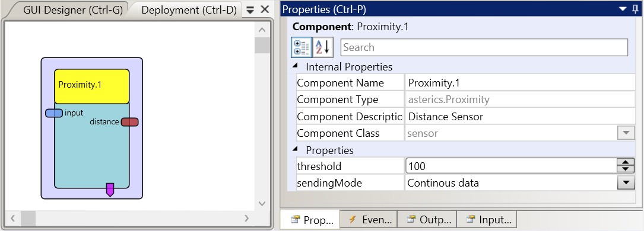Viewport: 644px width, 231px height.
Task: Edit the Distance Sensor description field
Action: [x=521, y=117]
